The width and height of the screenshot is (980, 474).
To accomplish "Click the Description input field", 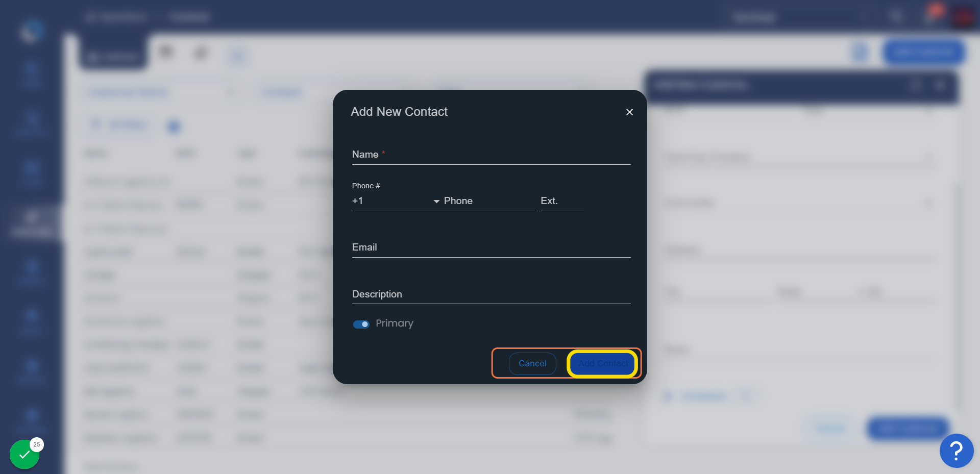I will tap(491, 294).
